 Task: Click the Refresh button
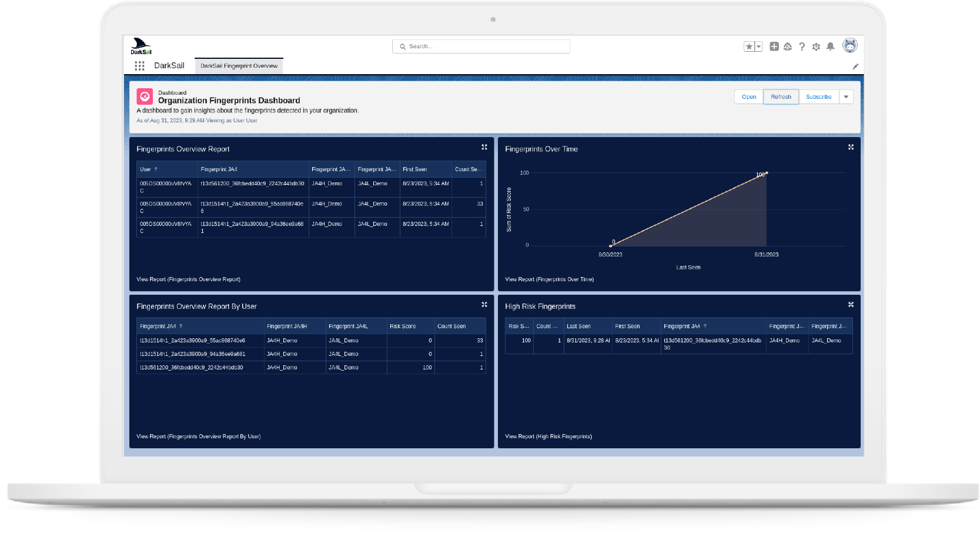(x=781, y=97)
